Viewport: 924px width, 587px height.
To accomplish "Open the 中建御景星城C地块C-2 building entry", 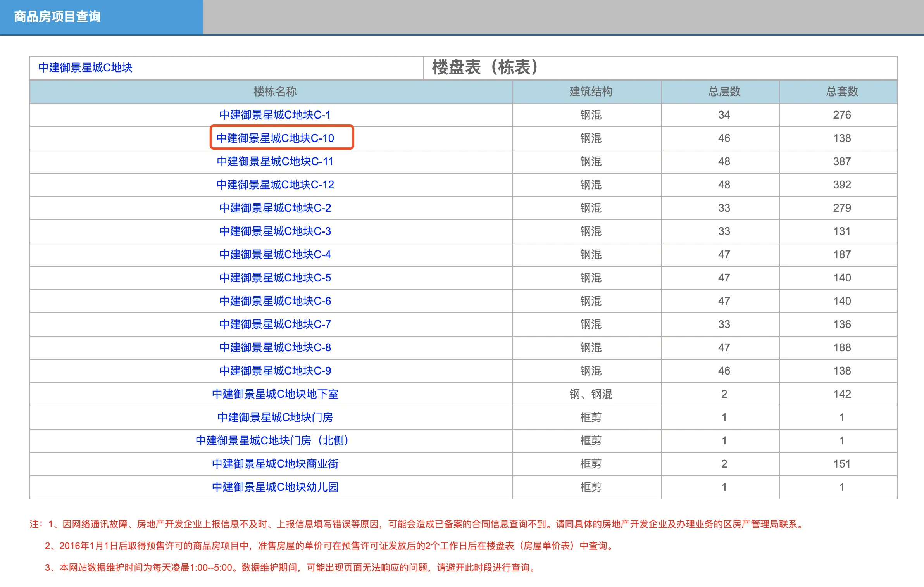I will [275, 208].
